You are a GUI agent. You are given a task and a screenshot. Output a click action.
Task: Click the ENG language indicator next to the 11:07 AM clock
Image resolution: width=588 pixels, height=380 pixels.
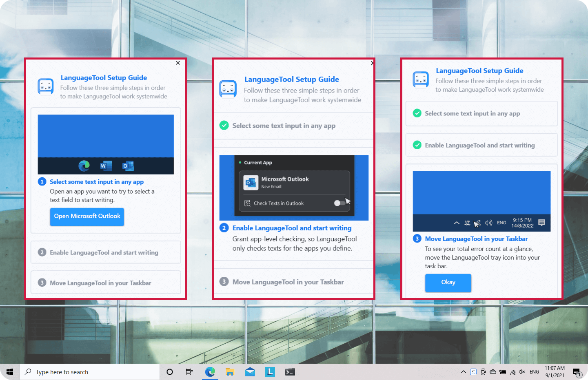(534, 372)
